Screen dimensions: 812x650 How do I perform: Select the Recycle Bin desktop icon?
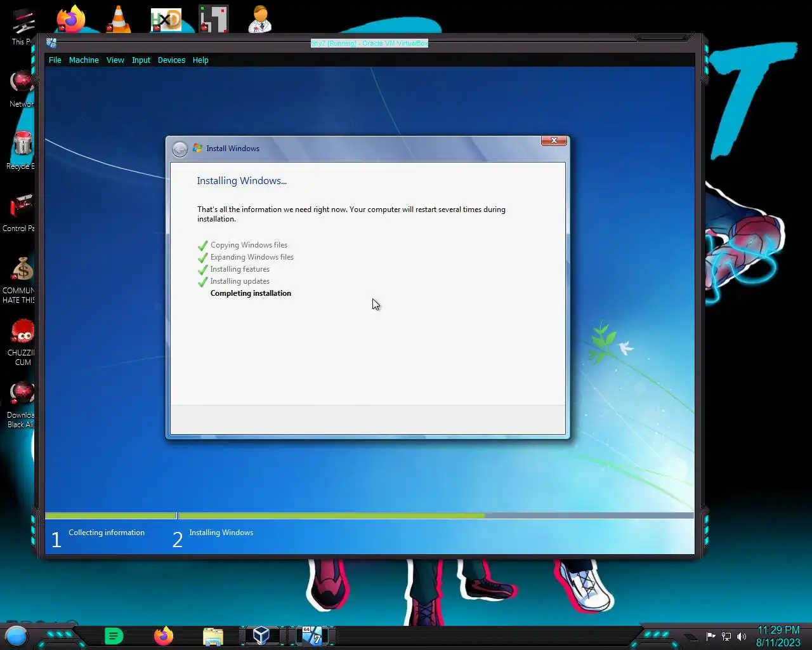click(x=22, y=150)
